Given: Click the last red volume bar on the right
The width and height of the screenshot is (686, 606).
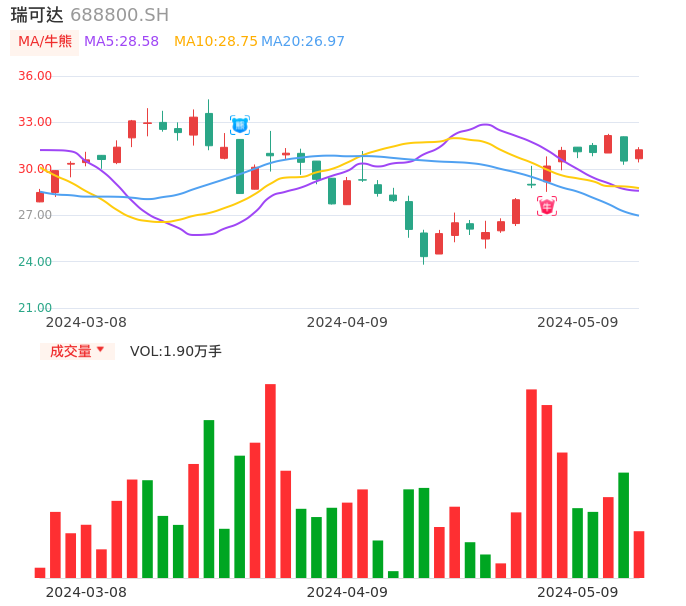Looking at the screenshot, I should (639, 554).
